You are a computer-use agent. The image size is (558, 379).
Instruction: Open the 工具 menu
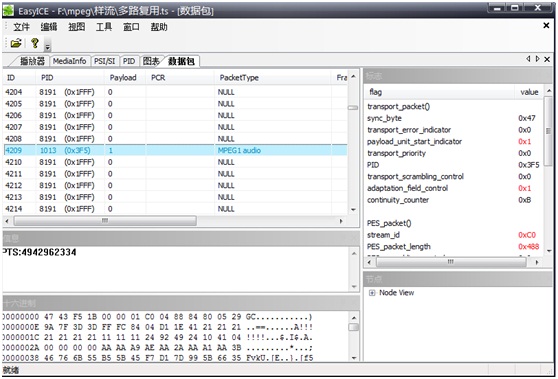[x=104, y=27]
